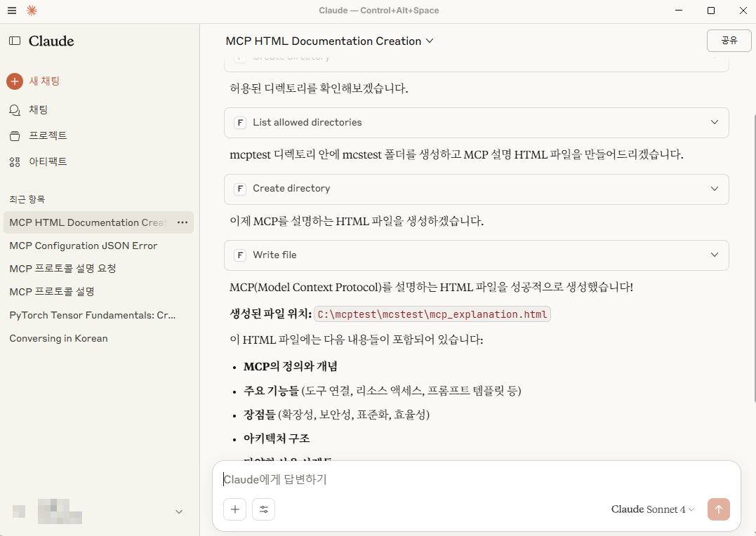The height and width of the screenshot is (536, 756).
Task: Open options for MCP HTML Documentation chat
Action: pyautogui.click(x=183, y=222)
